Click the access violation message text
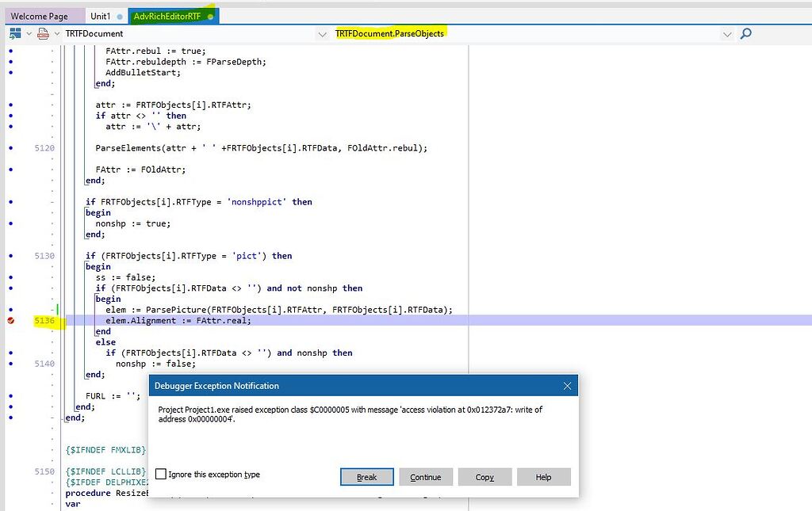Image resolution: width=812 pixels, height=511 pixels. coord(350,414)
